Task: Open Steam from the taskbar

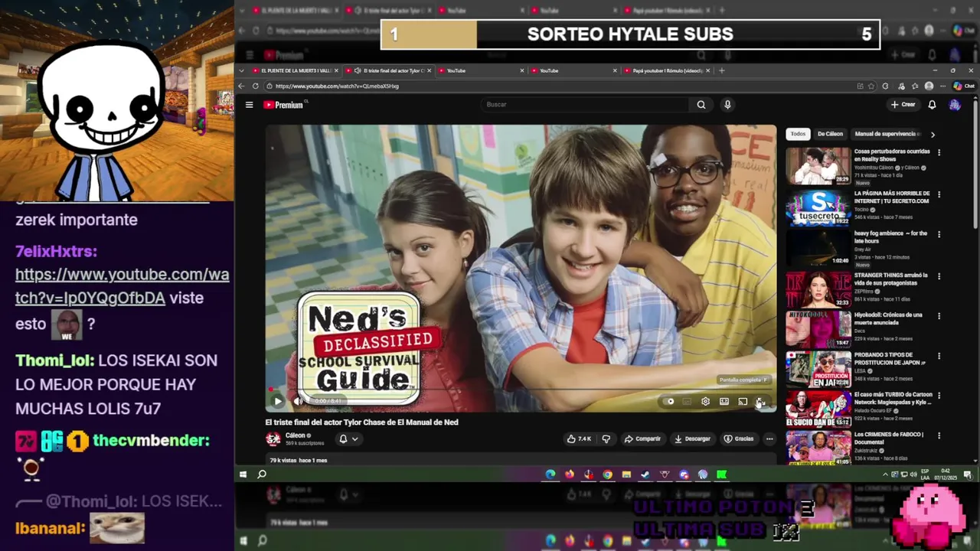Action: (645, 474)
